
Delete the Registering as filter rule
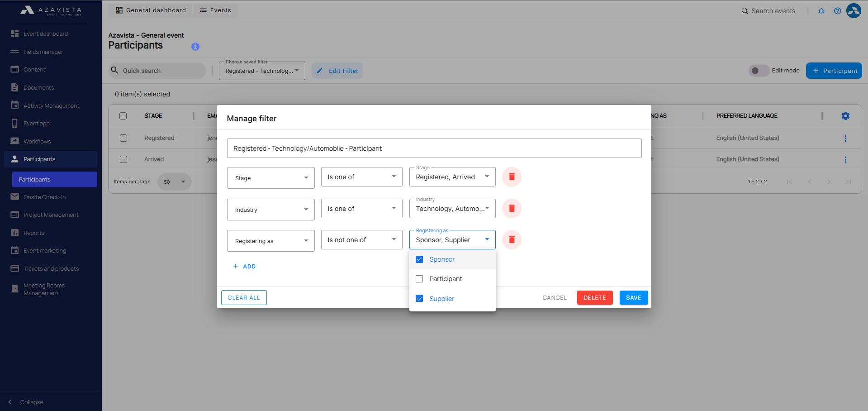click(512, 239)
